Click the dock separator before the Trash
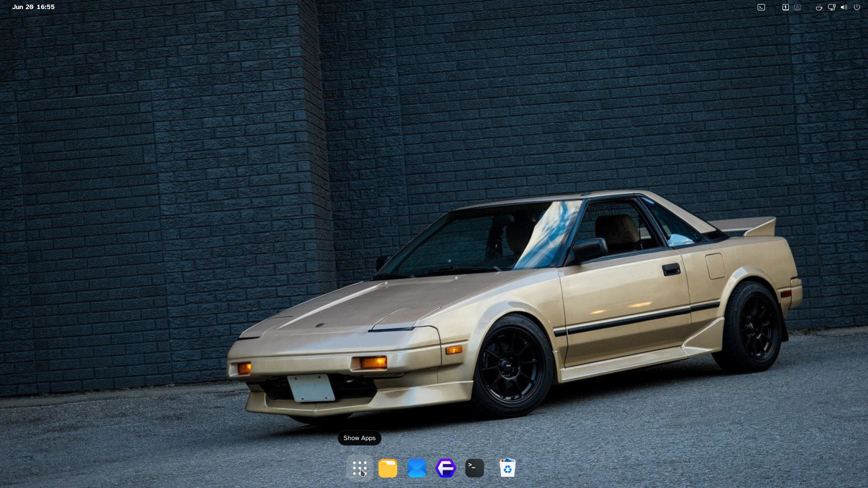 tap(491, 468)
